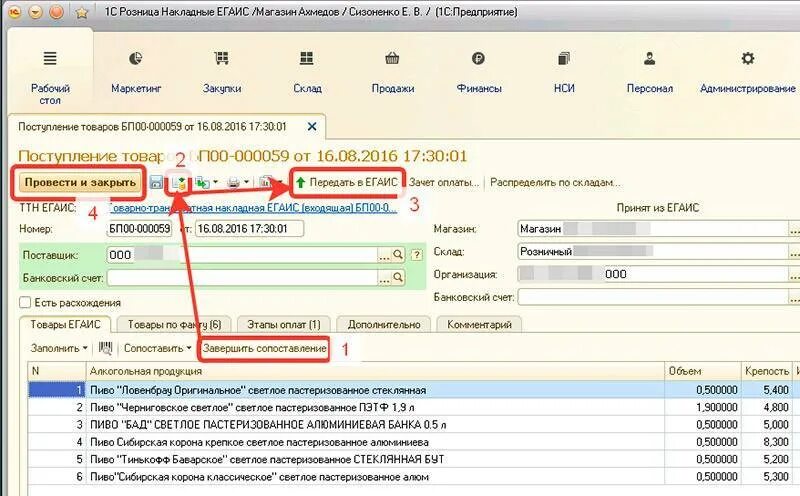This screenshot has width=800, height=496.
Task: Toggle the Есть расхождения checkbox
Action: 25,303
